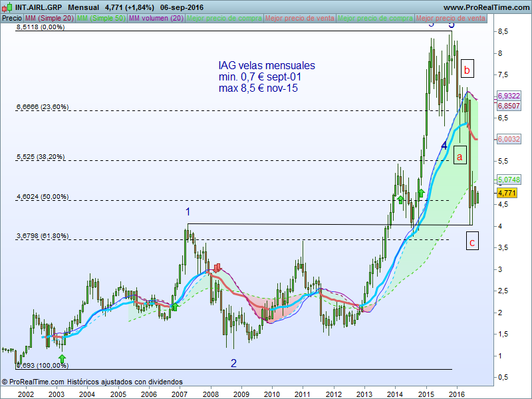Click the 0,5 value on price axis

pyautogui.click(x=503, y=377)
